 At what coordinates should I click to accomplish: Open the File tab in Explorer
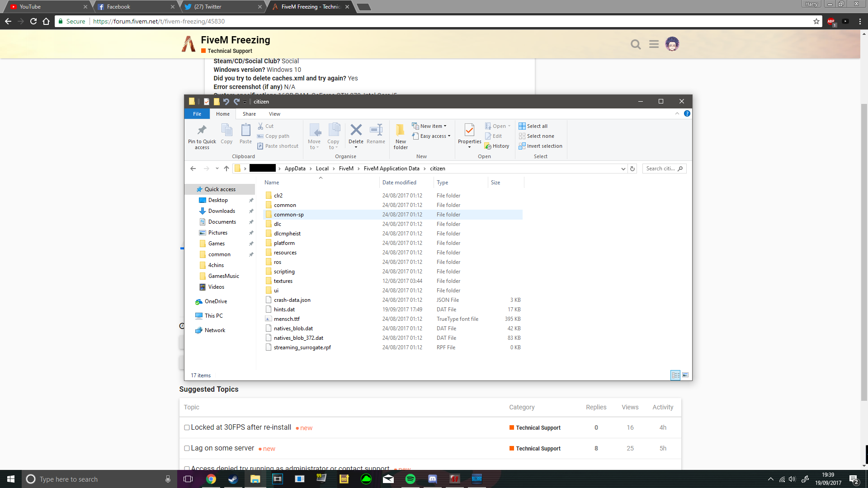coord(197,114)
